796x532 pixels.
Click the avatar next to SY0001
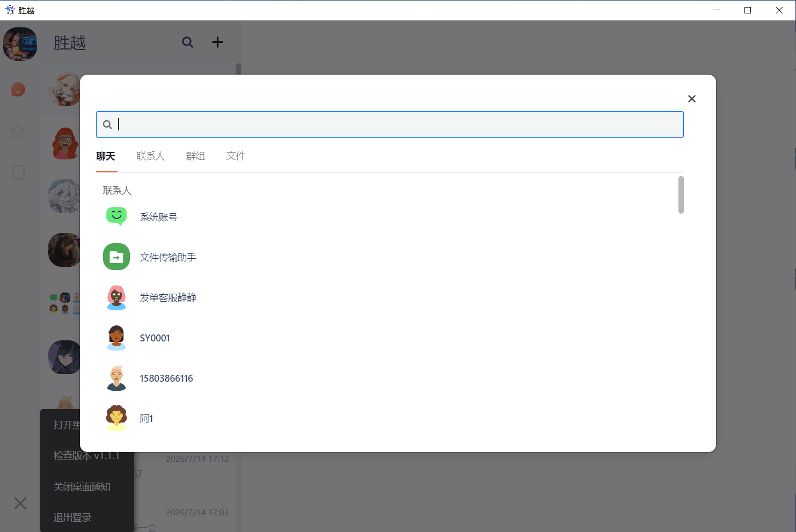click(x=116, y=338)
